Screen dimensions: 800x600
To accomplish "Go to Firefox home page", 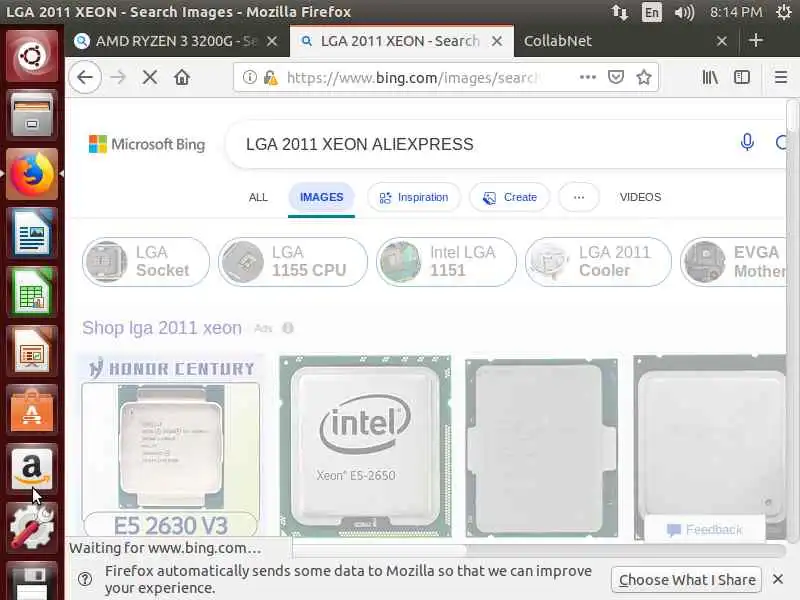I will click(182, 78).
